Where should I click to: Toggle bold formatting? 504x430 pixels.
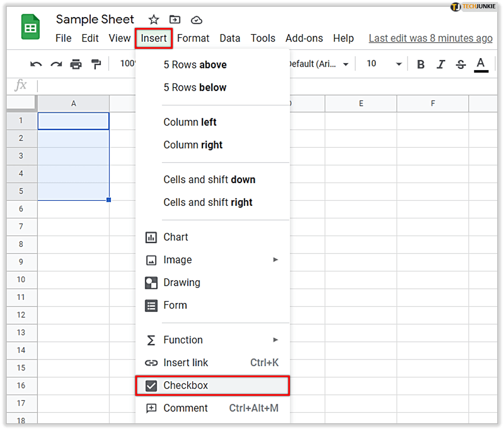[x=421, y=64]
